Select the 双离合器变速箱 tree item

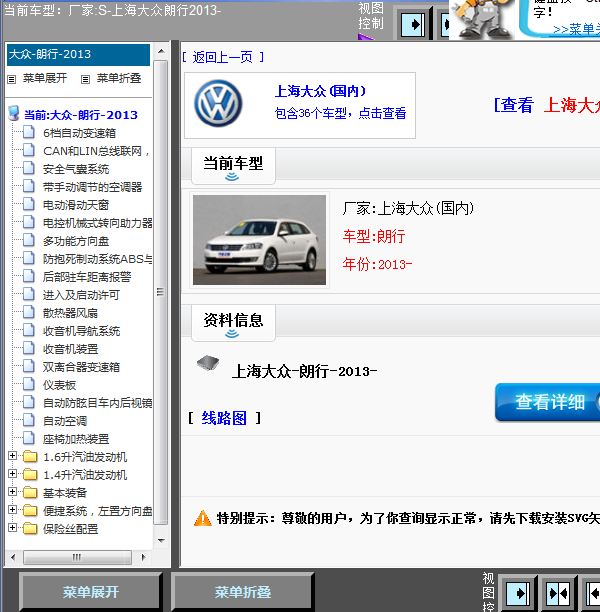(x=81, y=366)
